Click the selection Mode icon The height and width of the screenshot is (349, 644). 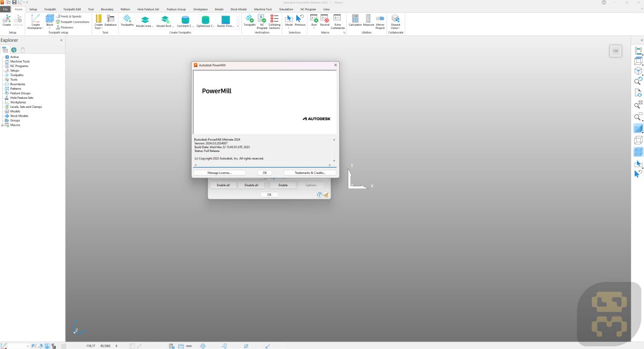point(289,19)
